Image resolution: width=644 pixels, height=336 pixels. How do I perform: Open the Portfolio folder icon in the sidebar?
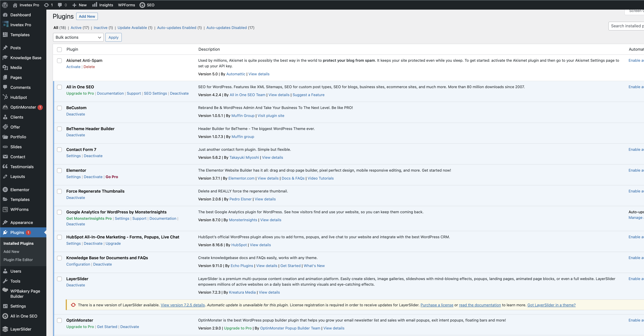[5, 137]
